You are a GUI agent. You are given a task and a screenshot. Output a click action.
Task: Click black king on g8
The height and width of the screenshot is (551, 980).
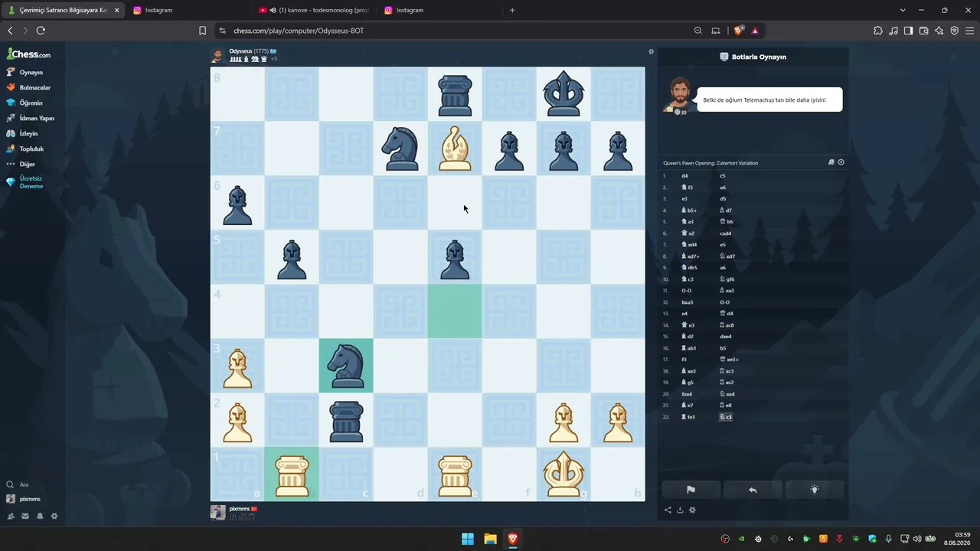[x=563, y=94]
